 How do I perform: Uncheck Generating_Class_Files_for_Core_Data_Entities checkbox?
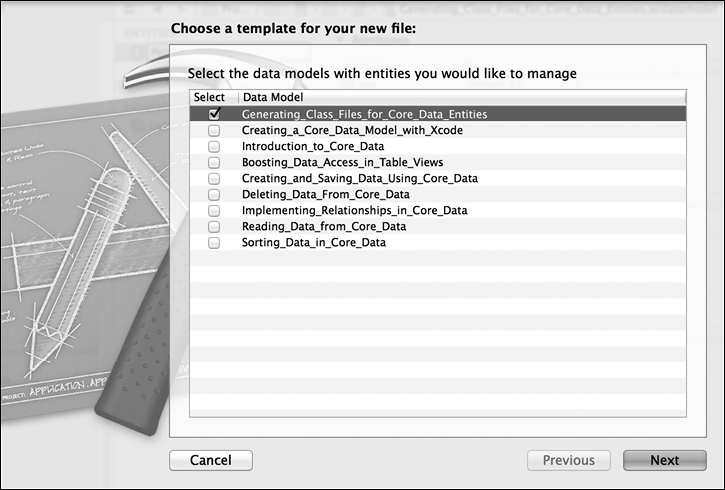point(214,115)
